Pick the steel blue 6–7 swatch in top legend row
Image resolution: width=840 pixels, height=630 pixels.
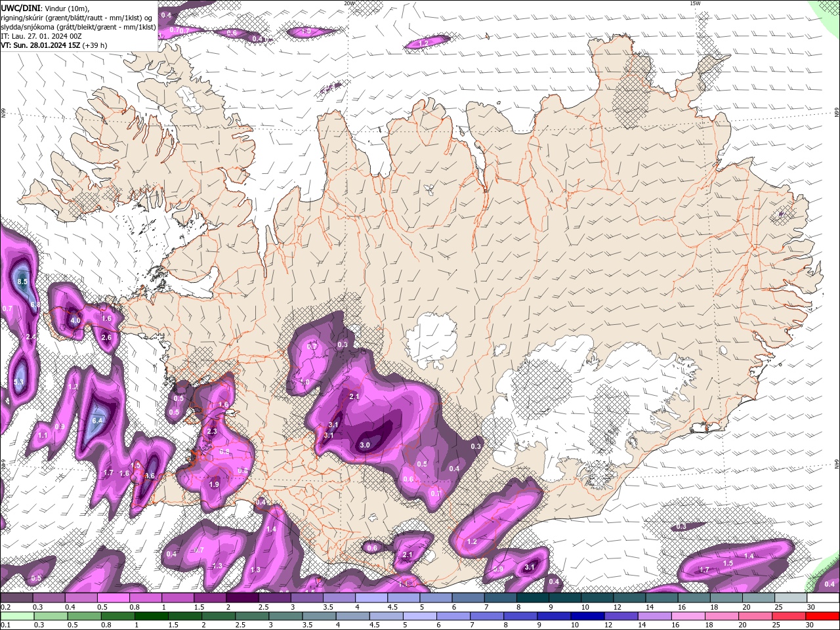(x=469, y=598)
